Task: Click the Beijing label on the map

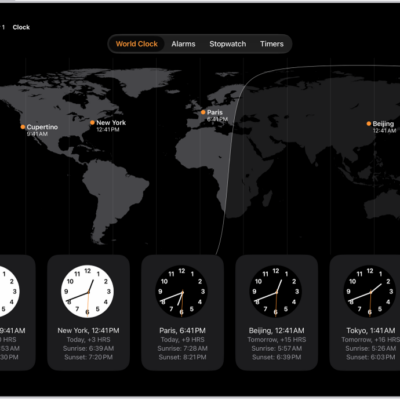Action: click(x=383, y=124)
